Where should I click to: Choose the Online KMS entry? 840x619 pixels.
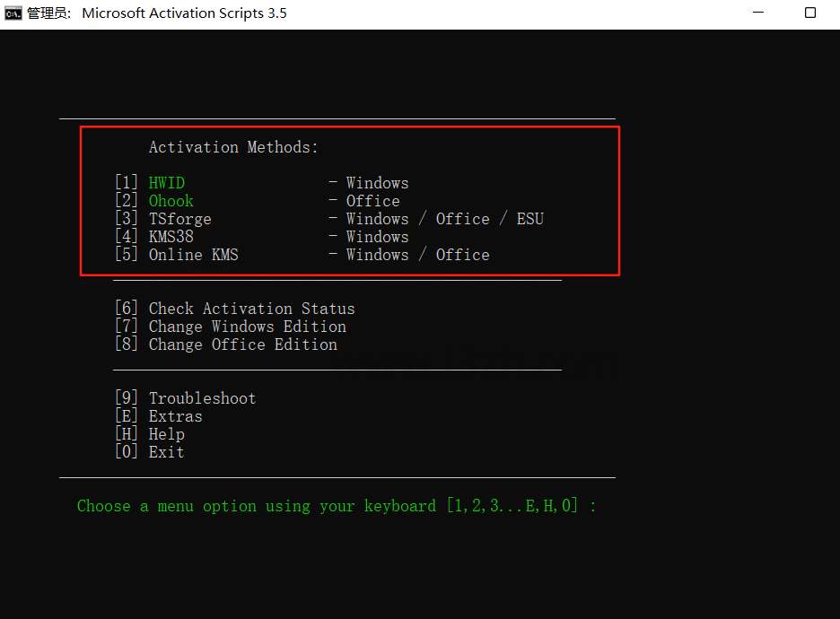(x=194, y=255)
